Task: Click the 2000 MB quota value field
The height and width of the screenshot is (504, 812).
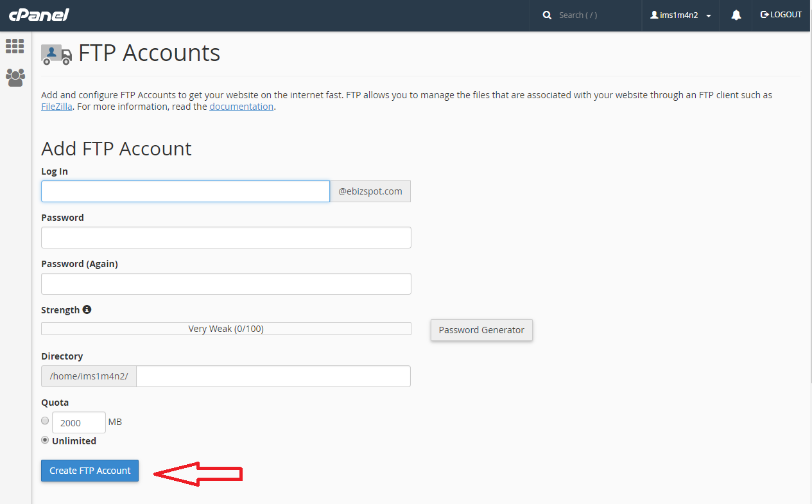Action: [x=78, y=422]
